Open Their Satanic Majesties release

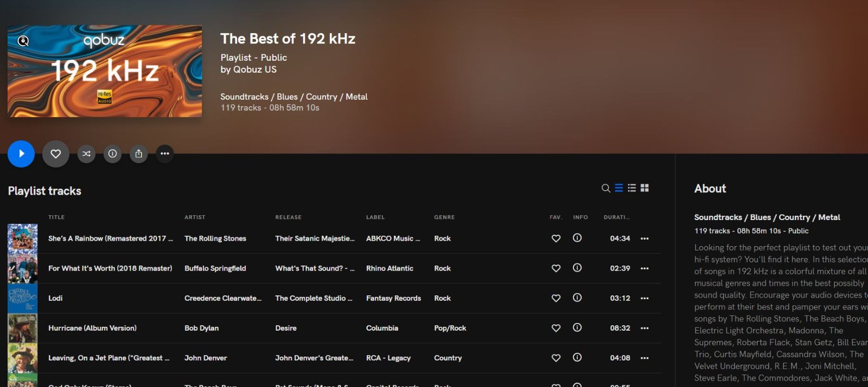coord(315,238)
